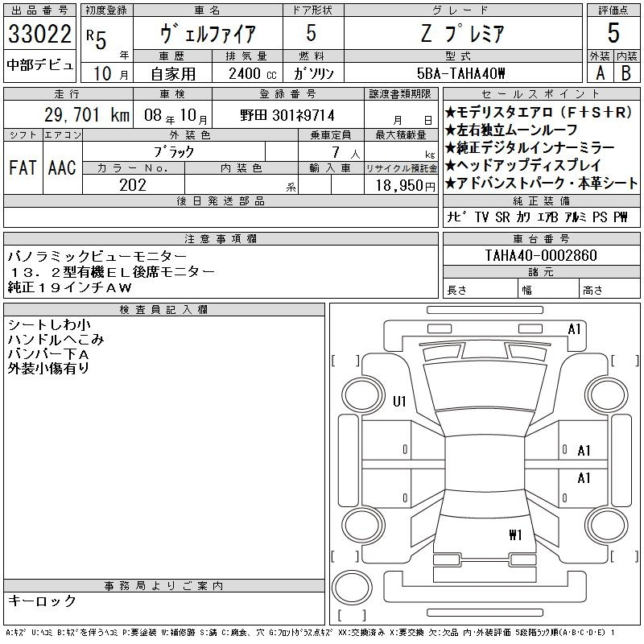Image resolution: width=644 pixels, height=644 pixels.
Task: Click the U1 dent mark on the car diagram
Action: pyautogui.click(x=399, y=402)
